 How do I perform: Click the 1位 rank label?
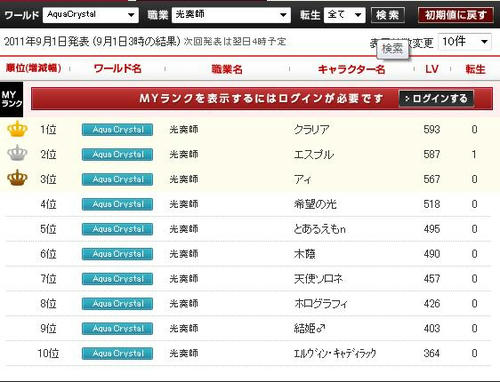pyautogui.click(x=48, y=129)
